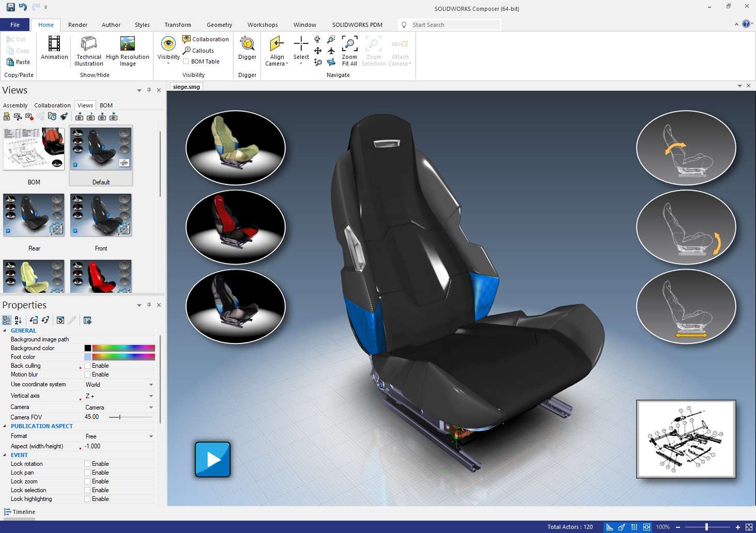Click the paintbrush icon in the Views toolbar
This screenshot has height=533, width=756.
(x=64, y=117)
